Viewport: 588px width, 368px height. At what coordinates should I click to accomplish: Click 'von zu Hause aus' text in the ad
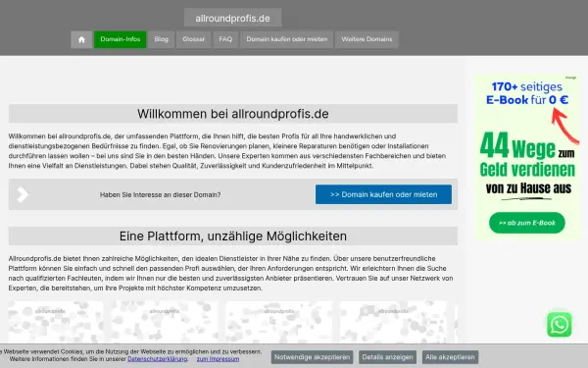[x=528, y=187]
